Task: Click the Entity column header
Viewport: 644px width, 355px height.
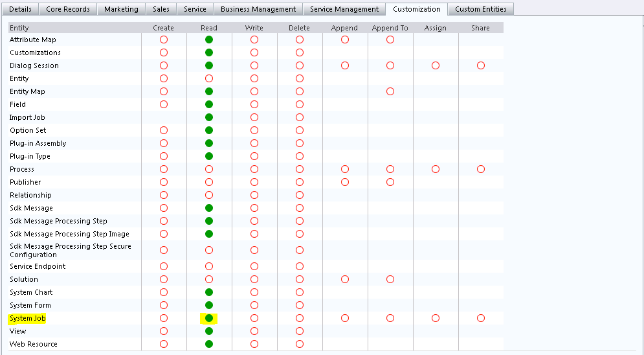Action: coord(19,28)
